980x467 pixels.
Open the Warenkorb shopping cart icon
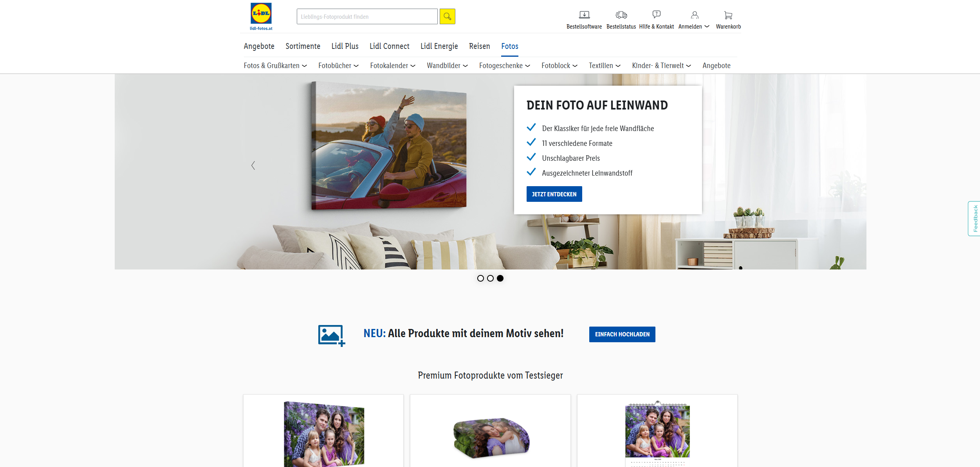pyautogui.click(x=728, y=14)
